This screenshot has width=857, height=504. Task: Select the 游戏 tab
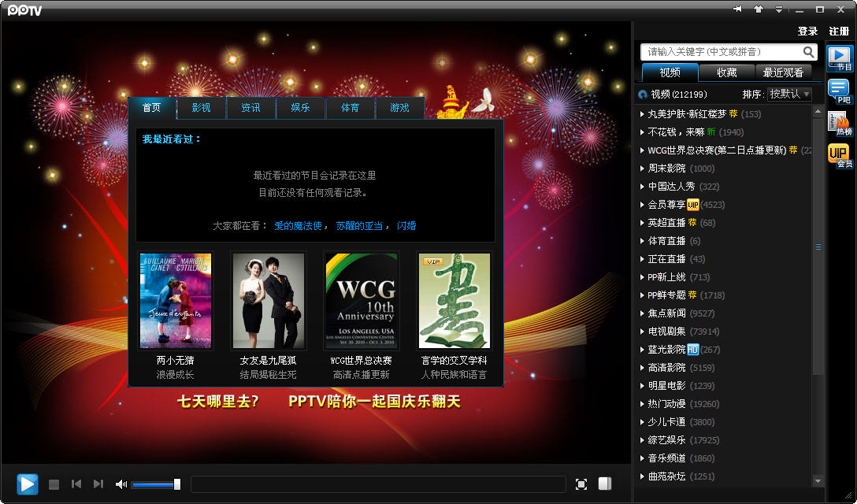pos(399,108)
